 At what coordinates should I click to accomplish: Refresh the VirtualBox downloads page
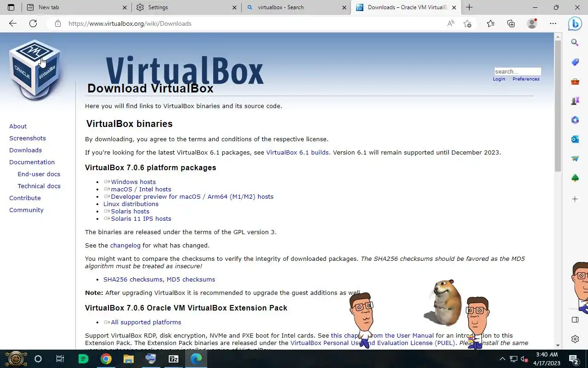coord(33,23)
